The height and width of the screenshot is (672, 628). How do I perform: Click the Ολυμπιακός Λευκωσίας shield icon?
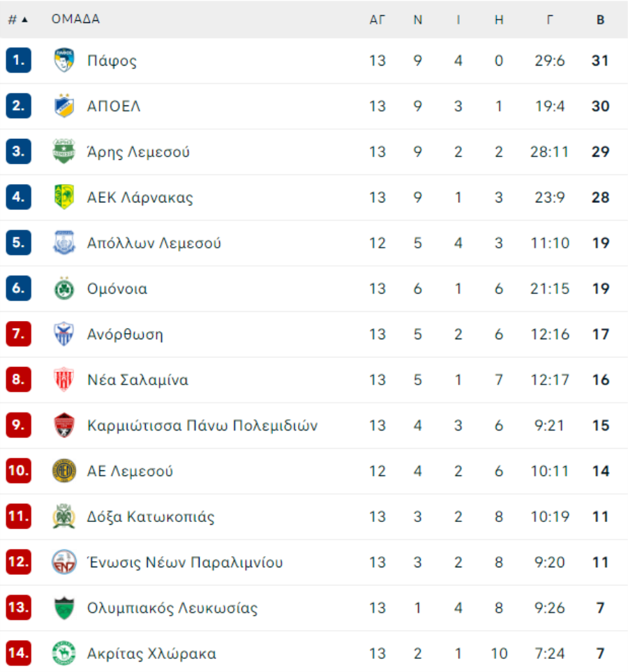[64, 608]
